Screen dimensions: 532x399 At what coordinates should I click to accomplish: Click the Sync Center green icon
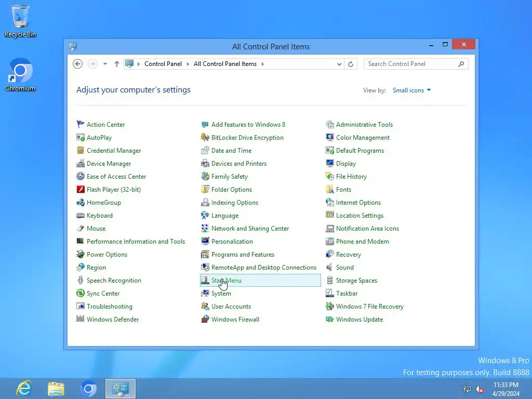click(x=81, y=293)
